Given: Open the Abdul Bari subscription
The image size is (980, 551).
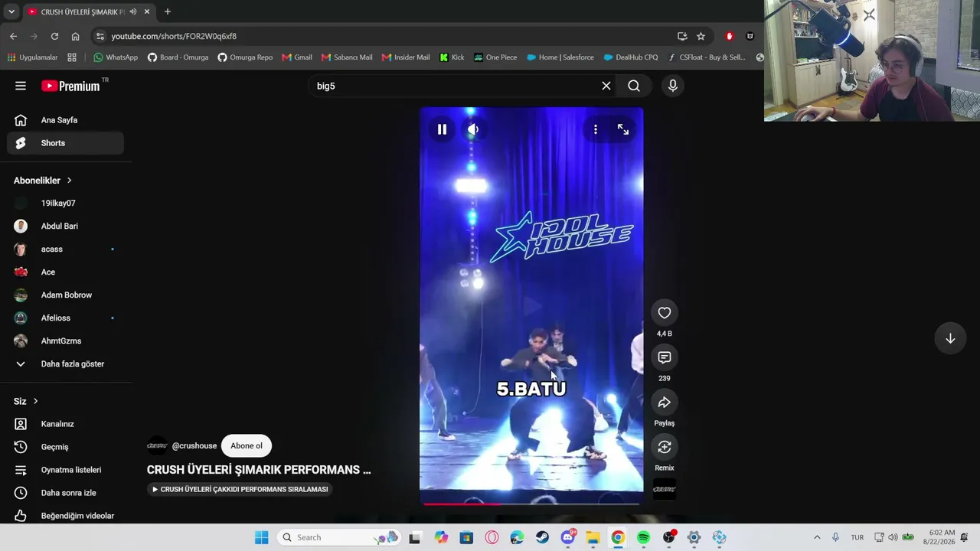Looking at the screenshot, I should (65, 227).
